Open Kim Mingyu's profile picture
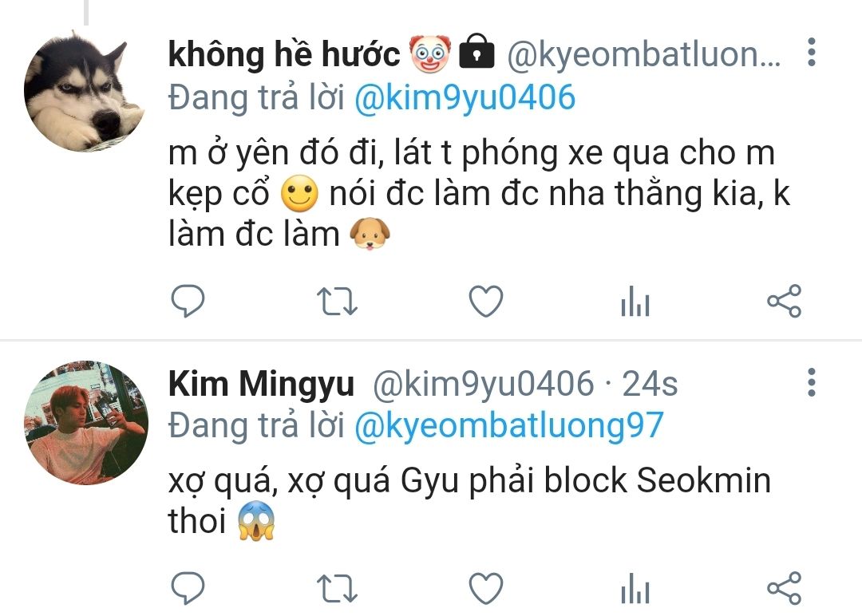This screenshot has width=862, height=616. (86, 423)
